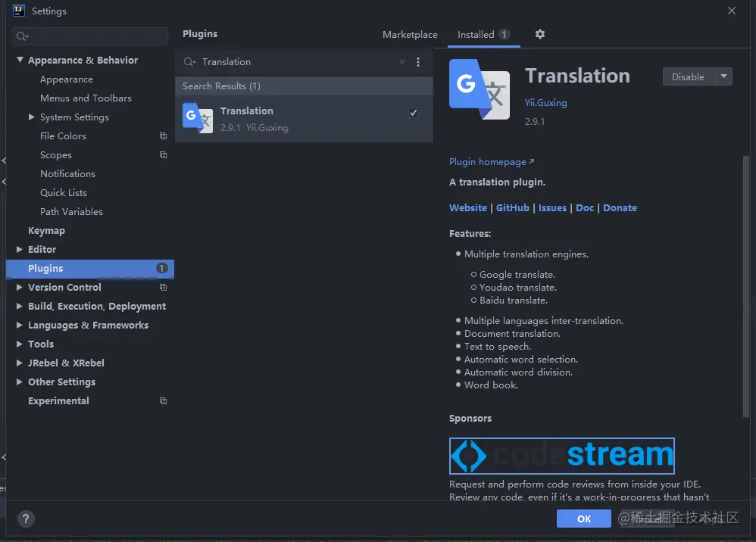Open the Disable button dropdown arrow
Screen dimensions: 756x542
click(723, 76)
